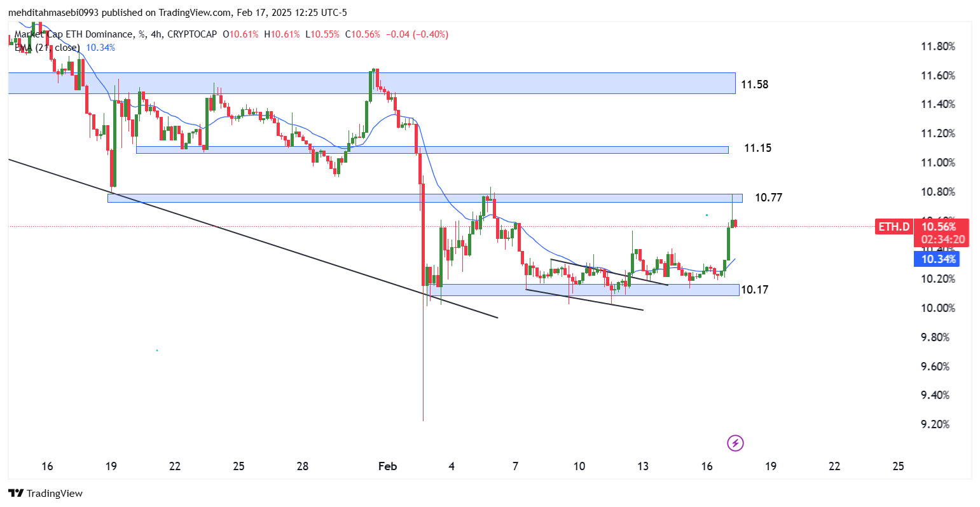Select the blue zone labeled 11.15

432,150
